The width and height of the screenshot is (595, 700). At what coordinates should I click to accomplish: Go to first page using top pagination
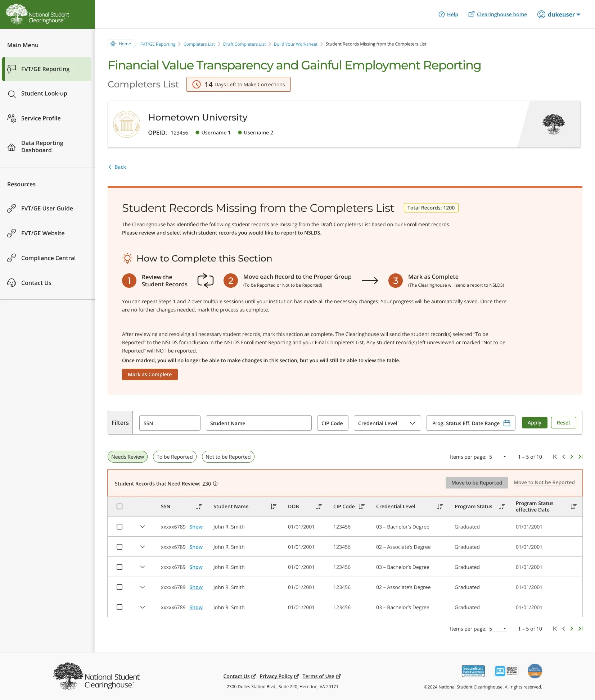[x=555, y=456]
